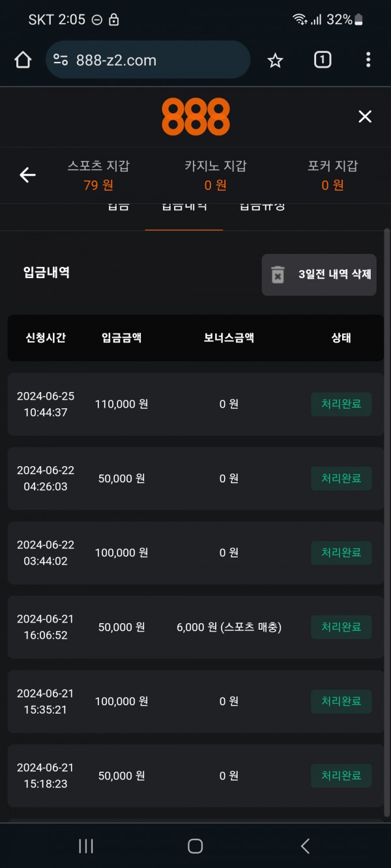391x868 pixels.
Task: Select the 카지노 지갑 balance
Action: (215, 176)
